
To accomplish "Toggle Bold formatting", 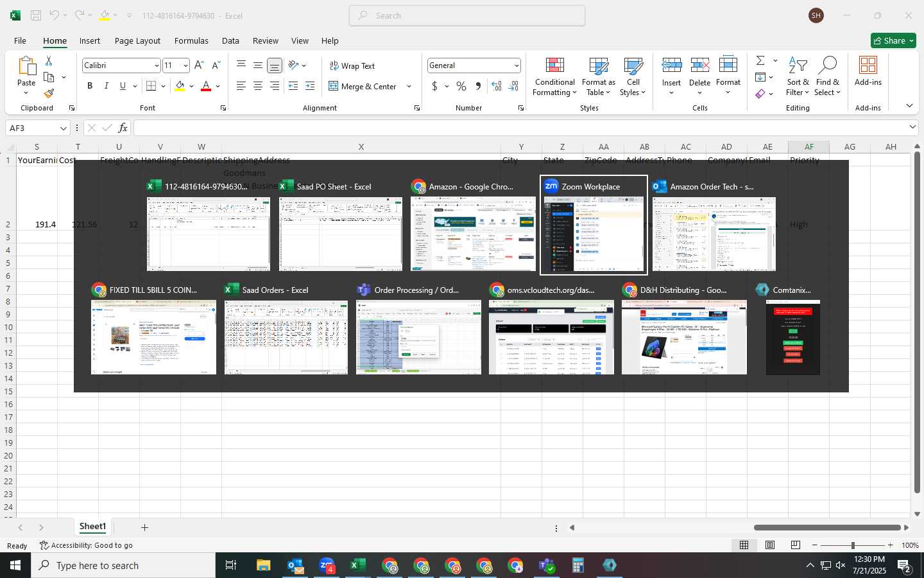I will click(90, 86).
